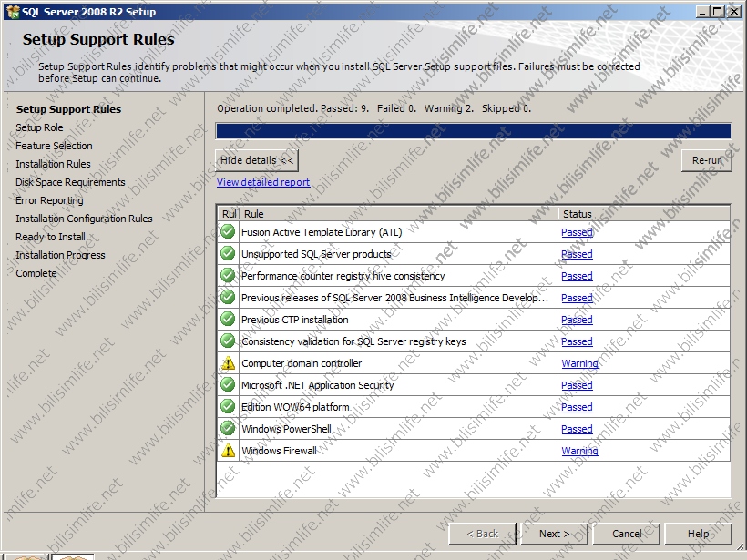
Task: Select Setup Support Rules step in sidebar
Action: (68, 109)
